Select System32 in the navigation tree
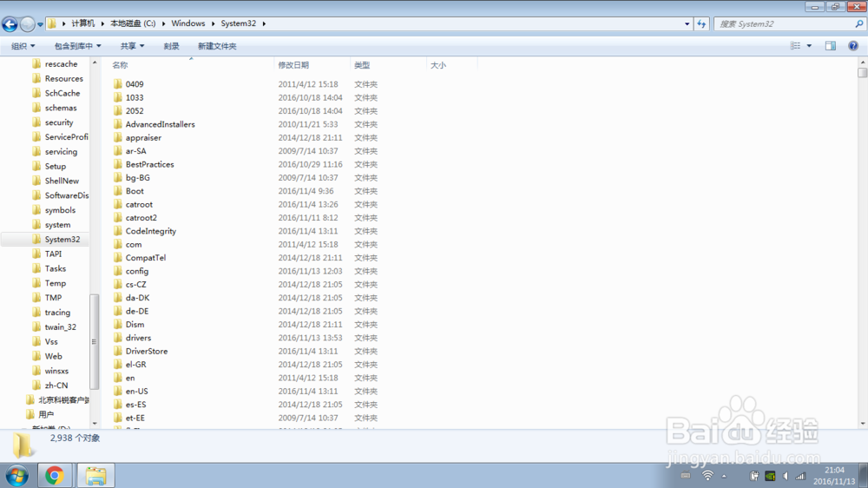 pos(62,240)
